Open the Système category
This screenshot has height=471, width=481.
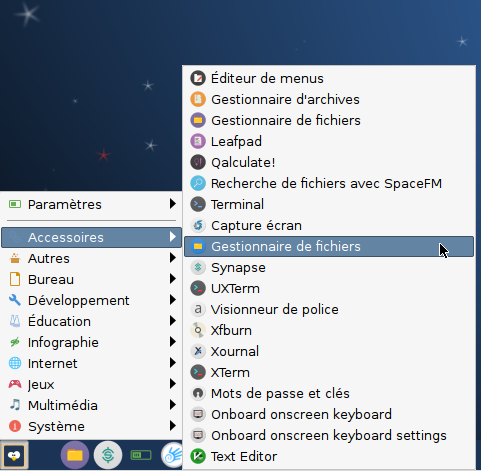pyautogui.click(x=91, y=426)
